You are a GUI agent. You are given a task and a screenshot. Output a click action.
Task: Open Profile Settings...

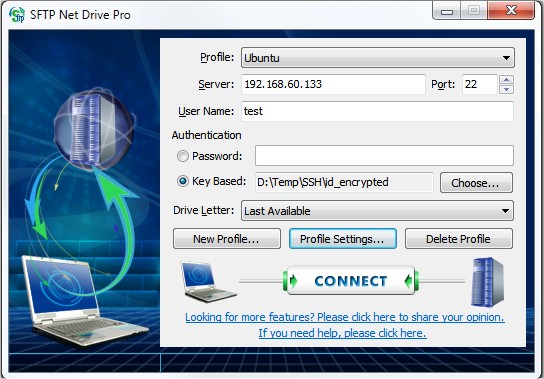(x=343, y=239)
